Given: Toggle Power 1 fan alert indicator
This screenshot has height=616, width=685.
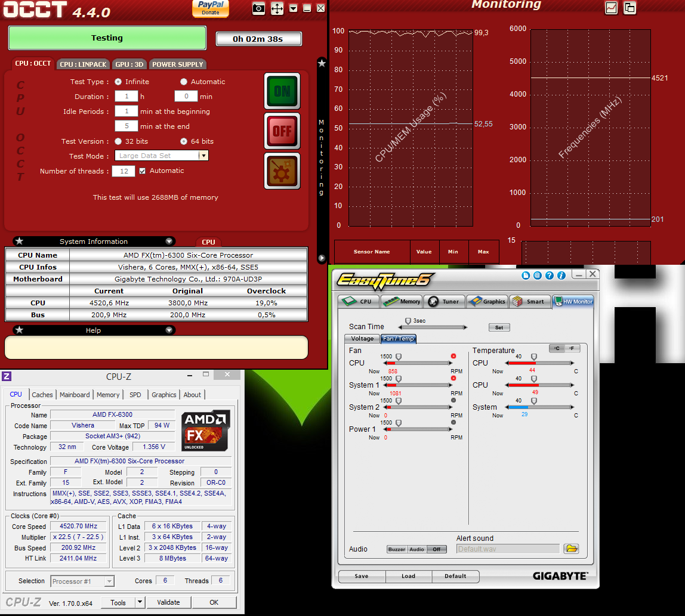Looking at the screenshot, I should click(x=453, y=422).
